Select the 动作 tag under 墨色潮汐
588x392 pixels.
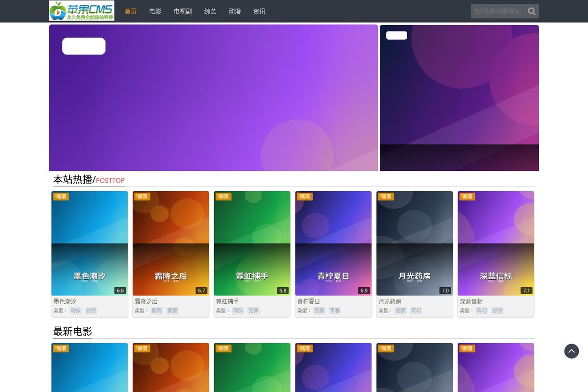[x=75, y=311]
